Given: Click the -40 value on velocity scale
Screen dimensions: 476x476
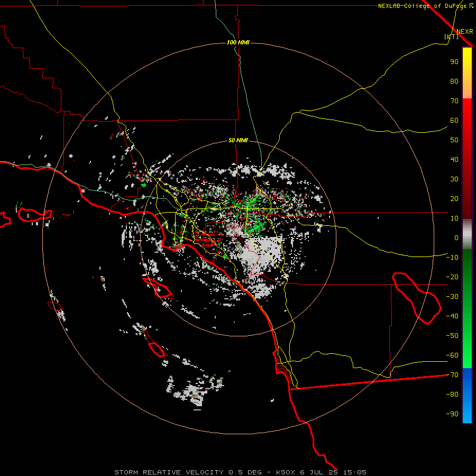Looking at the screenshot, I should [452, 316].
